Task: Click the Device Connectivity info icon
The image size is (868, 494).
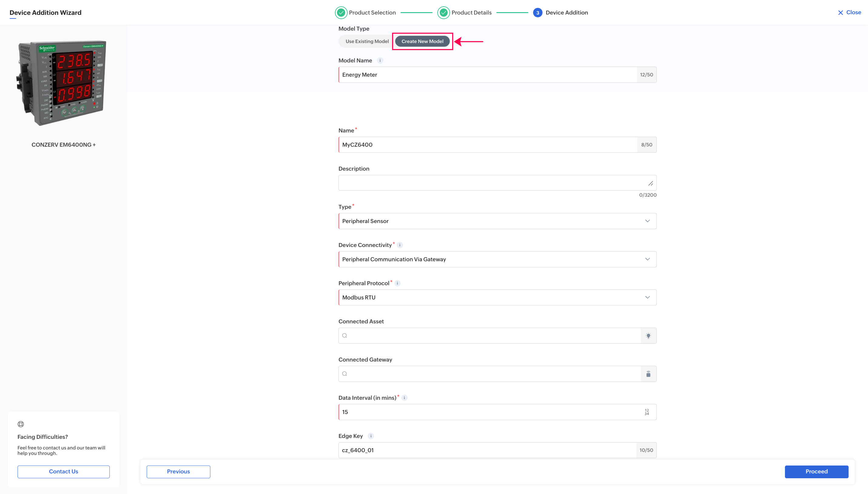Action: click(399, 245)
